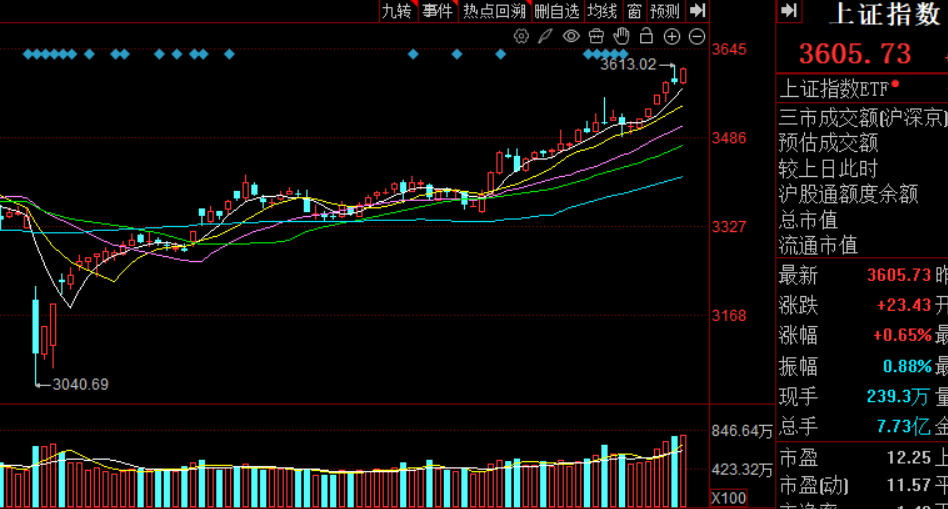Image resolution: width=948 pixels, height=509 pixels.
Task: Collapse chart toolbar with arrow after 预测
Action: (697, 10)
